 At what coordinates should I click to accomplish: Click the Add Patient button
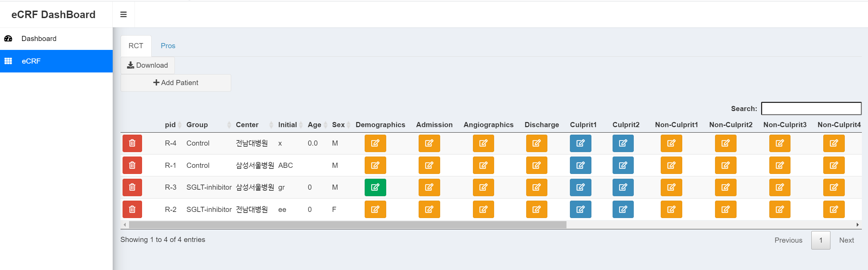(x=176, y=83)
